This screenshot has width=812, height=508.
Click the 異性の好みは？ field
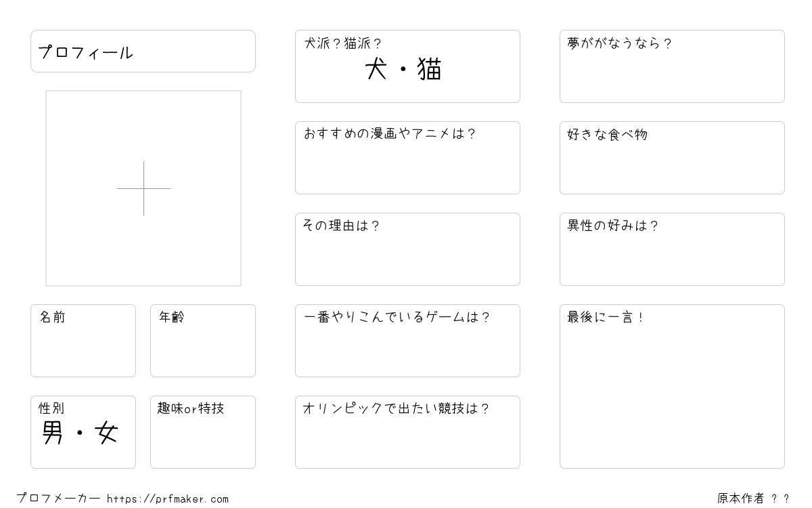pos(672,249)
